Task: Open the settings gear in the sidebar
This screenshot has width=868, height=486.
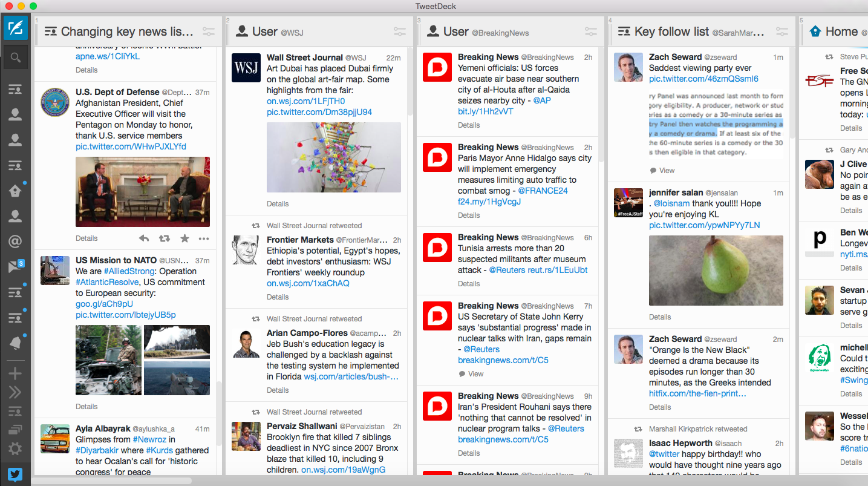Action: pyautogui.click(x=15, y=448)
